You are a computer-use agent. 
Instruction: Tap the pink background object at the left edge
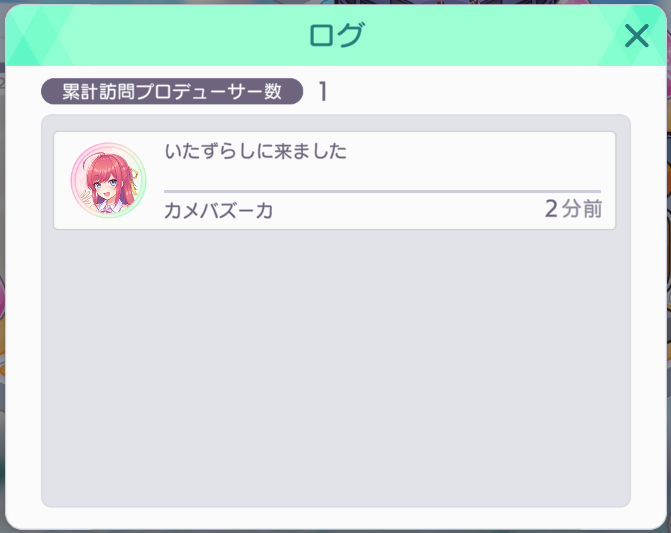click(2, 297)
